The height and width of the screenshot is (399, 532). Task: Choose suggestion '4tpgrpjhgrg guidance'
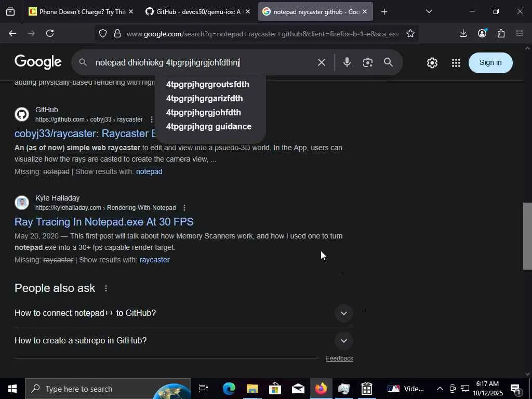click(x=209, y=127)
